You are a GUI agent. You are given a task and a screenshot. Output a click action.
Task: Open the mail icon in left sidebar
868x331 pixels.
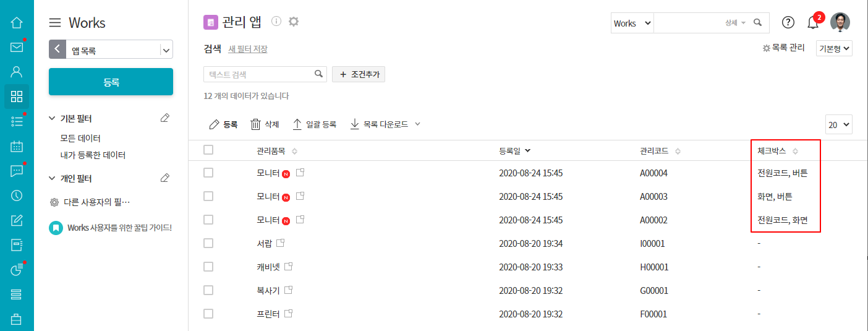(17, 47)
